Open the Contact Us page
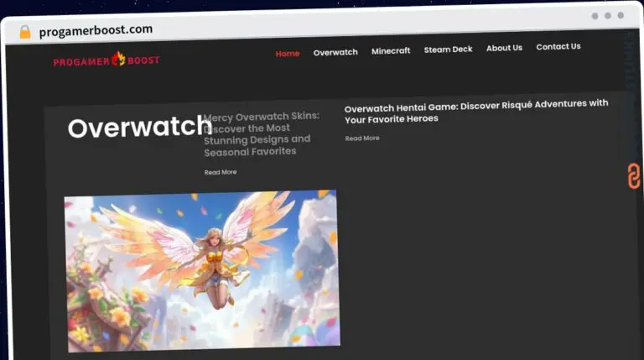644x360 pixels. pos(558,46)
